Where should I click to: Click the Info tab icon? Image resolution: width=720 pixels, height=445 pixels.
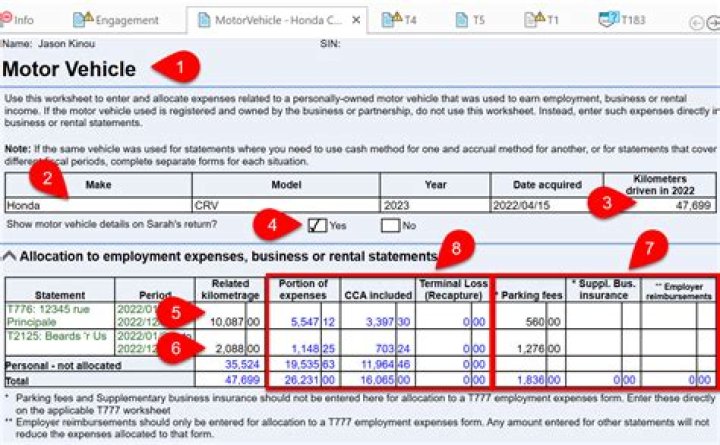pos(7,20)
